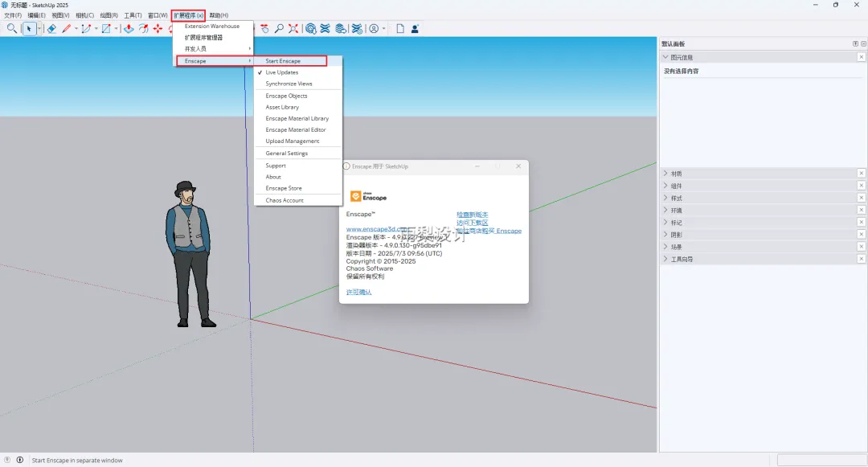Image resolution: width=868 pixels, height=467 pixels.
Task: Open the Rectangle tool dropdown arrow
Action: (116, 28)
